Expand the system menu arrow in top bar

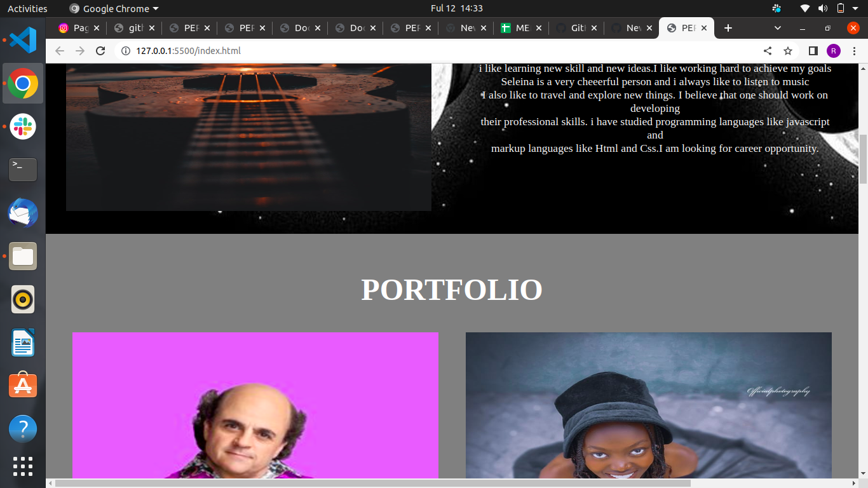click(857, 8)
